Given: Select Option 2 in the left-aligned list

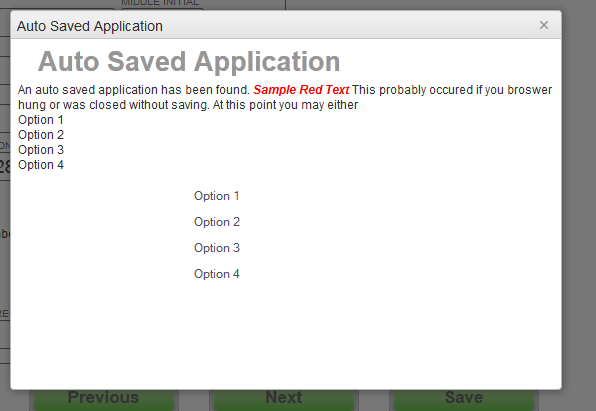Looking at the screenshot, I should tap(41, 135).
